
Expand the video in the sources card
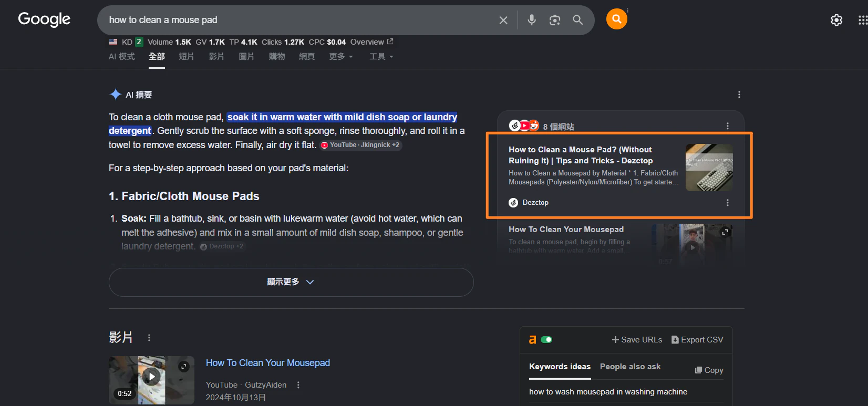pyautogui.click(x=725, y=232)
